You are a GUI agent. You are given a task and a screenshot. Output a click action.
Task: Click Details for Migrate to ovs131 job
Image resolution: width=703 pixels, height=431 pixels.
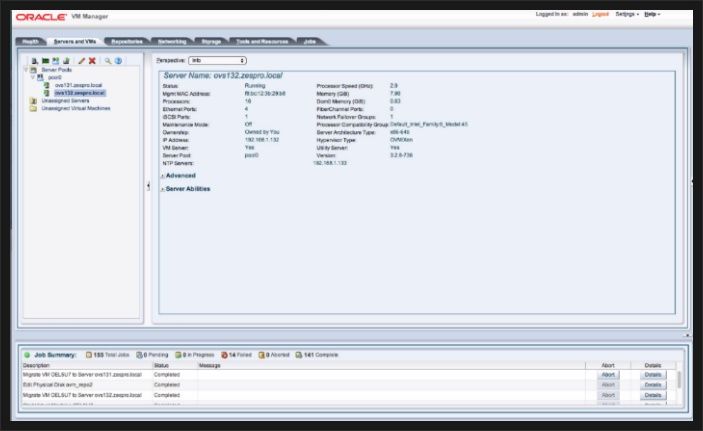653,374
